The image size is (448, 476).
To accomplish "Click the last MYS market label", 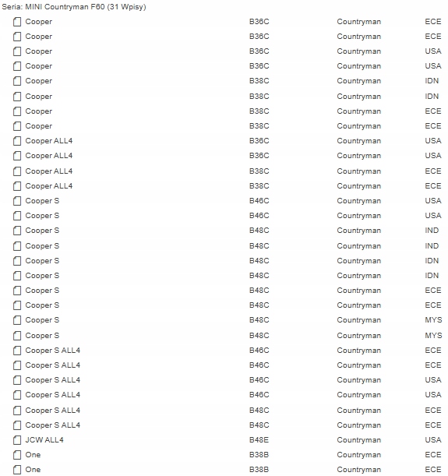I will point(433,336).
